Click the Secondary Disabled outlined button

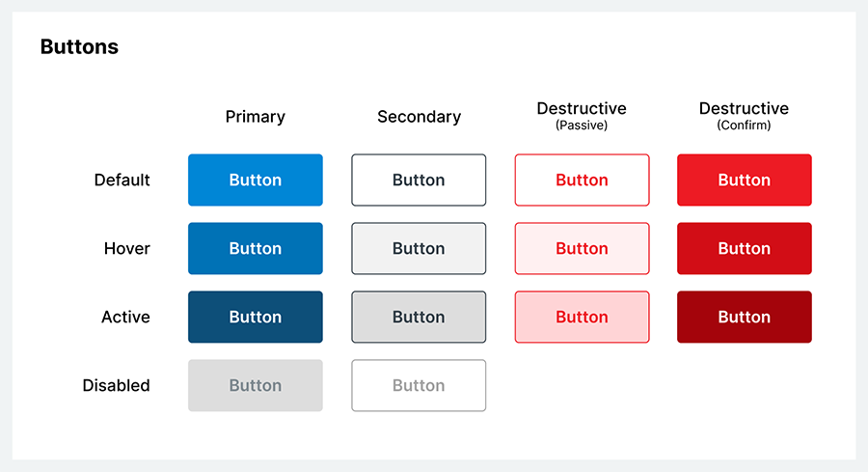click(x=419, y=385)
